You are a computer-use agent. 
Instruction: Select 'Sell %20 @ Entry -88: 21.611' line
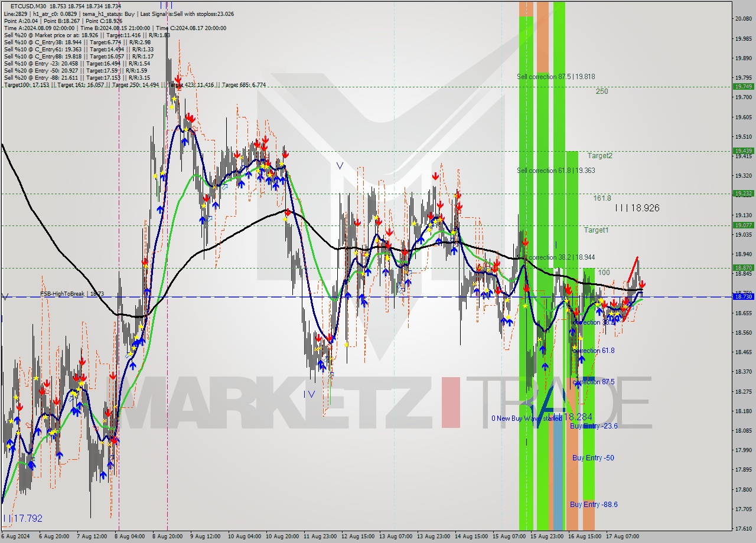click(77, 77)
